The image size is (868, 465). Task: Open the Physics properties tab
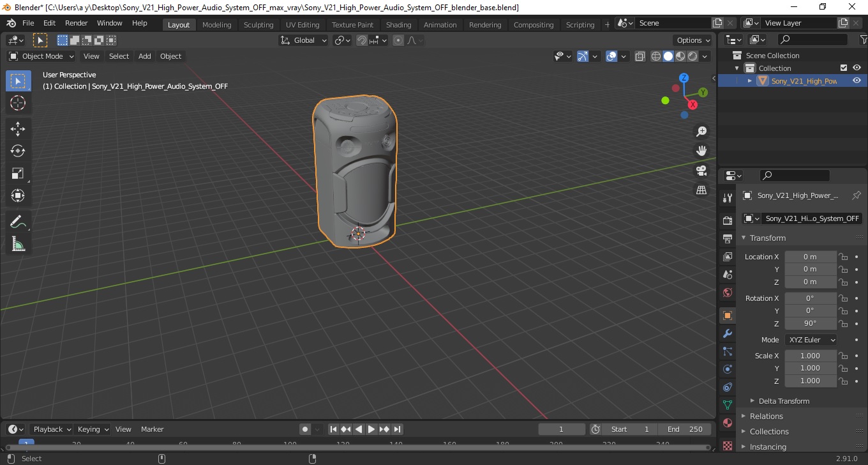727,369
